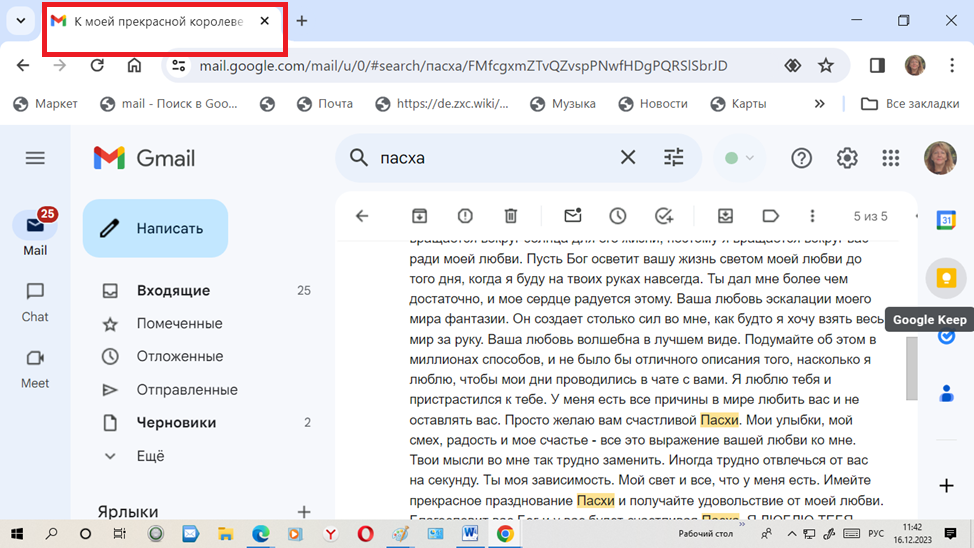Image resolution: width=974 pixels, height=548 pixels.
Task: Navigate back in Chrome
Action: tap(23, 65)
